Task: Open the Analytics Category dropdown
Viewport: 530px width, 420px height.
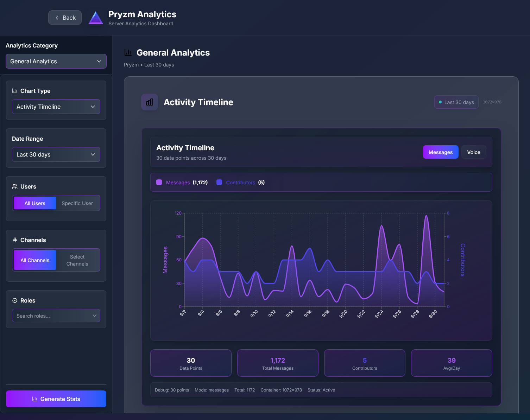Action: point(56,61)
